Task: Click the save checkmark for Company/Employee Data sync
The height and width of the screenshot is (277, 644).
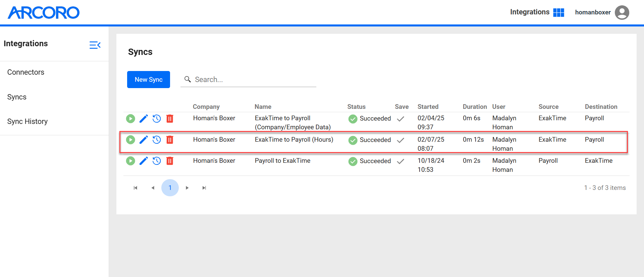Action: 400,119
